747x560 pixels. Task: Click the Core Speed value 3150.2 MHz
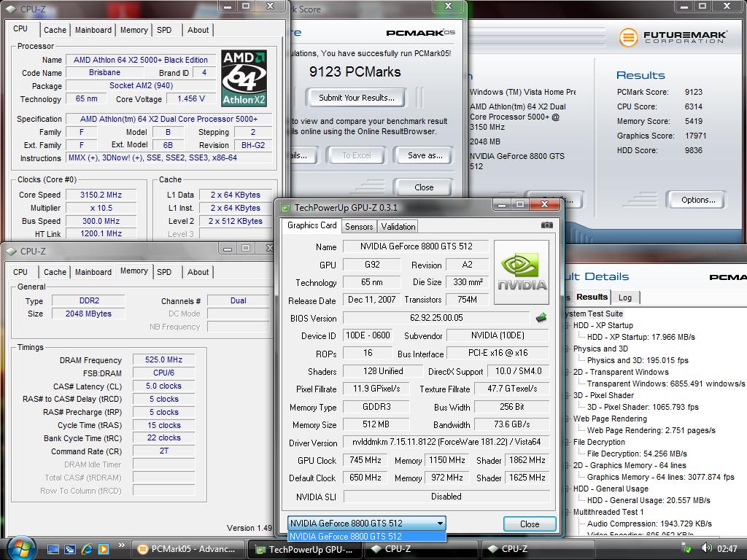tap(101, 195)
